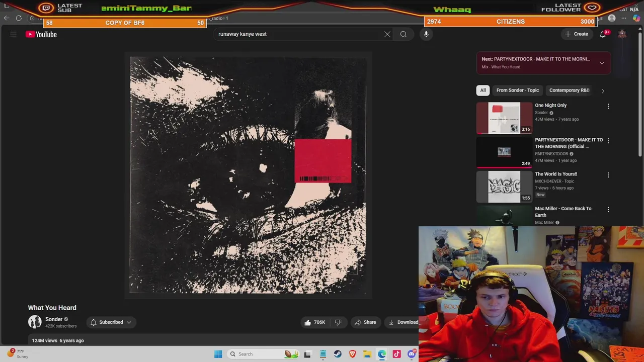Click the PARTYNEXTDOOR channel name
Image resolution: width=644 pixels, height=362 pixels.
pyautogui.click(x=551, y=154)
